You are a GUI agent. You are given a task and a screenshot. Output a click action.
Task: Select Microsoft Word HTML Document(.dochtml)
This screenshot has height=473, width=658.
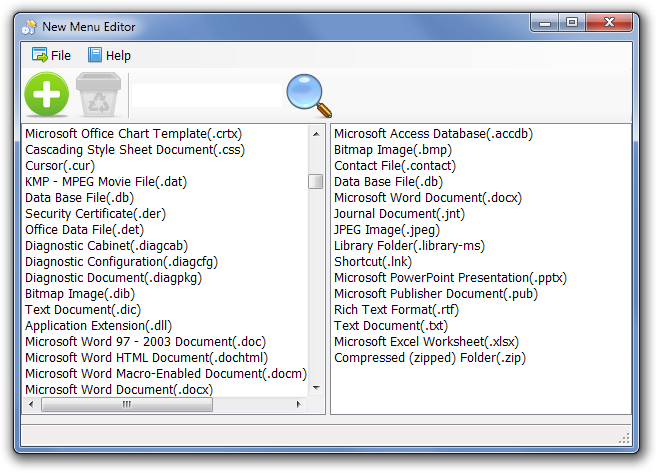coord(146,357)
